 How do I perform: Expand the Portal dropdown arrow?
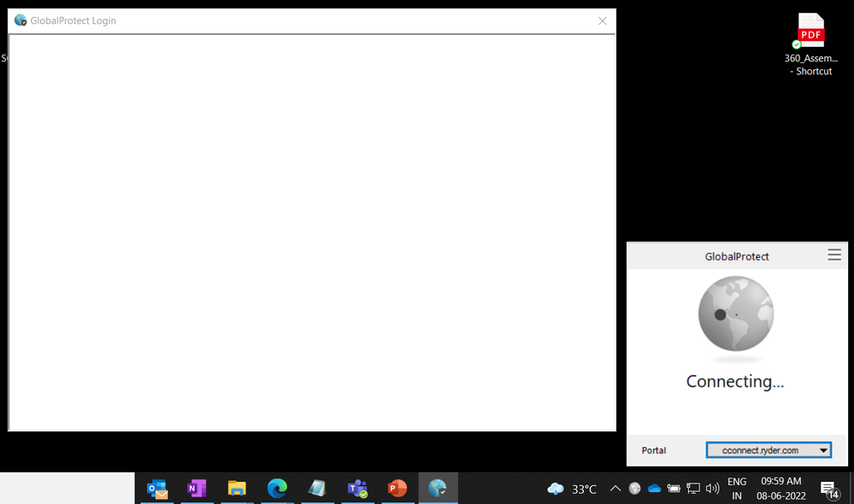[x=823, y=450]
